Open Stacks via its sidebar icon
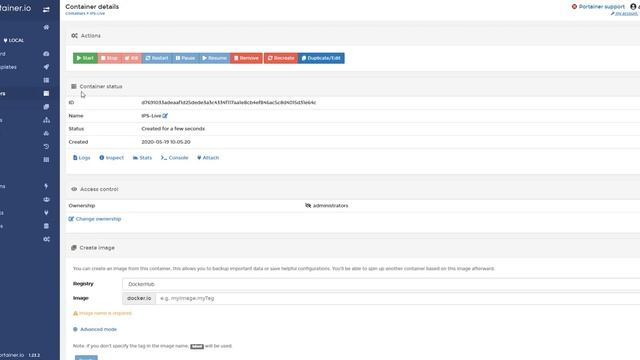The image size is (640, 360). click(x=46, y=80)
